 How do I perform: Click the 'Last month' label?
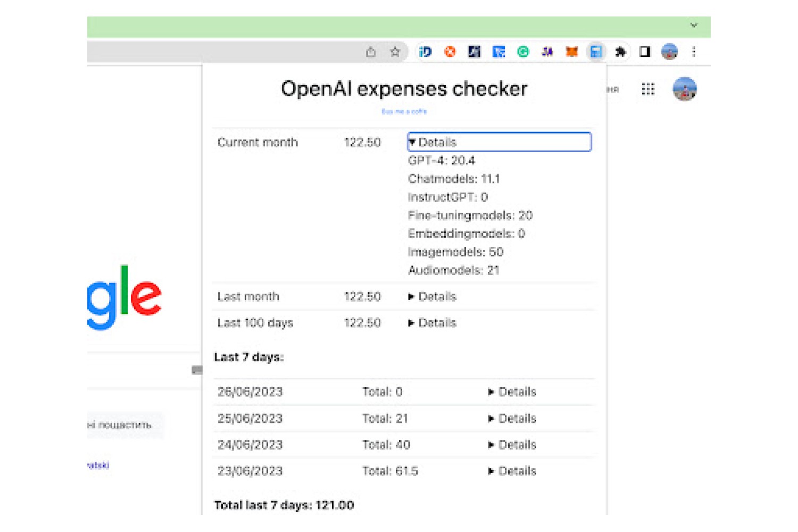pos(248,296)
